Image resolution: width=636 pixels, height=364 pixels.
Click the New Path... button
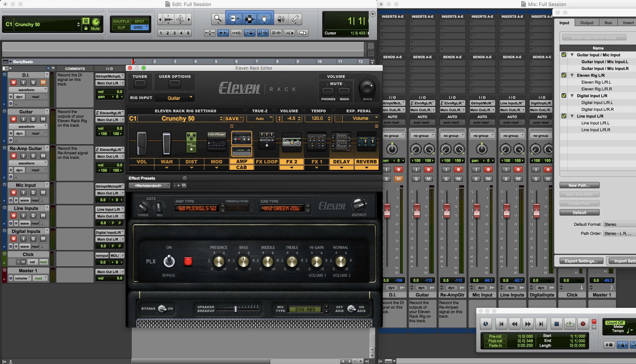(579, 185)
